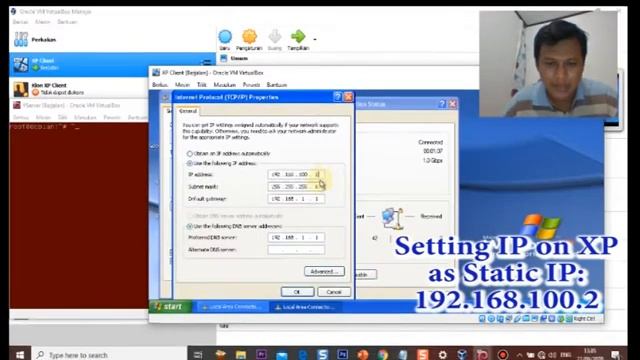640x360 pixels.
Task: Click Cancel in TCP/IP Properties dialog
Action: 334,292
